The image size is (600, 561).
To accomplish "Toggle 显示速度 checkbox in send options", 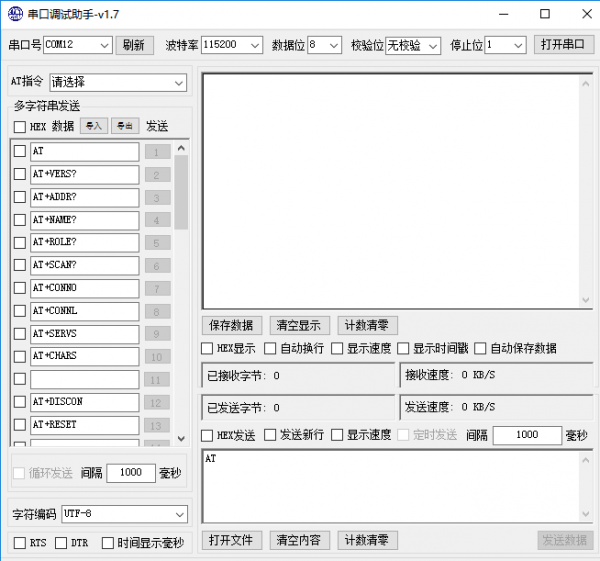I will tap(337, 435).
